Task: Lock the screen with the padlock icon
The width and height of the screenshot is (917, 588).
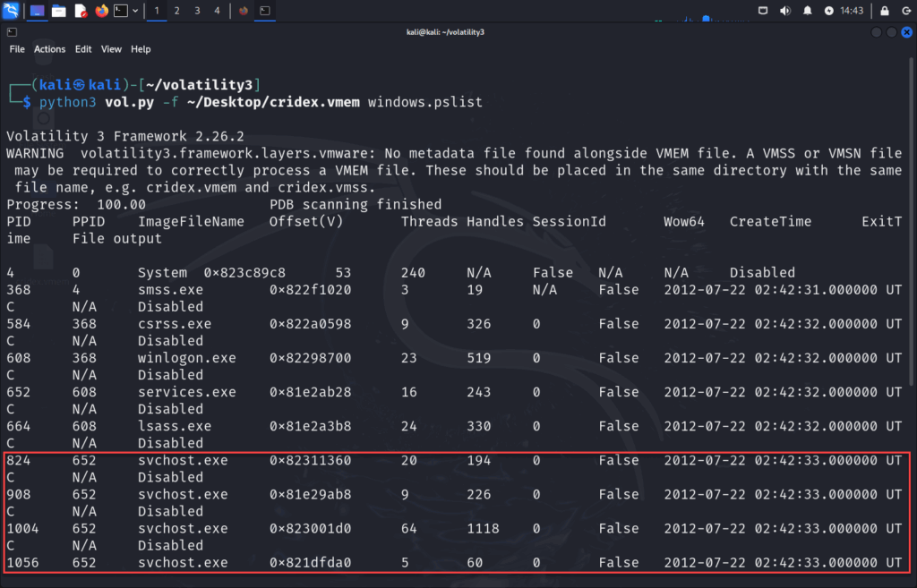Action: [884, 11]
